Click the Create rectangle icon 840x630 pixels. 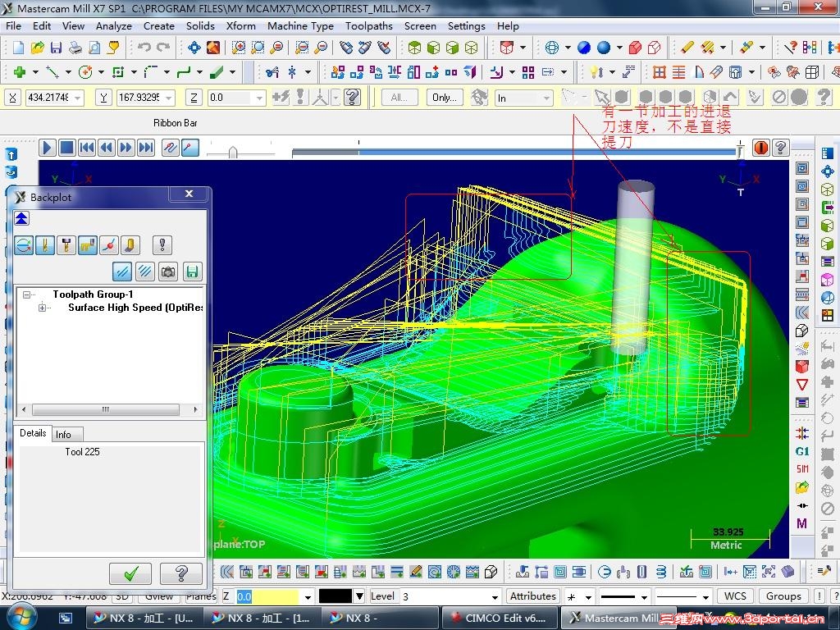[x=118, y=72]
